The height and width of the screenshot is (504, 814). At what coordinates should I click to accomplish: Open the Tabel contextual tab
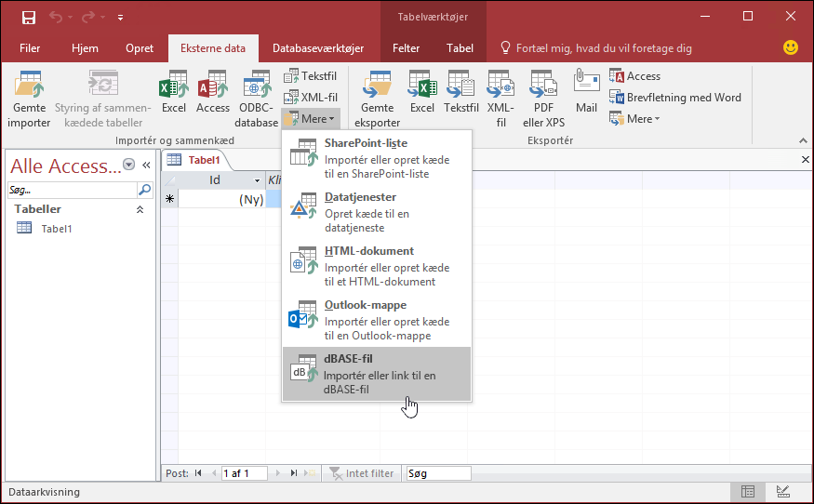point(460,48)
